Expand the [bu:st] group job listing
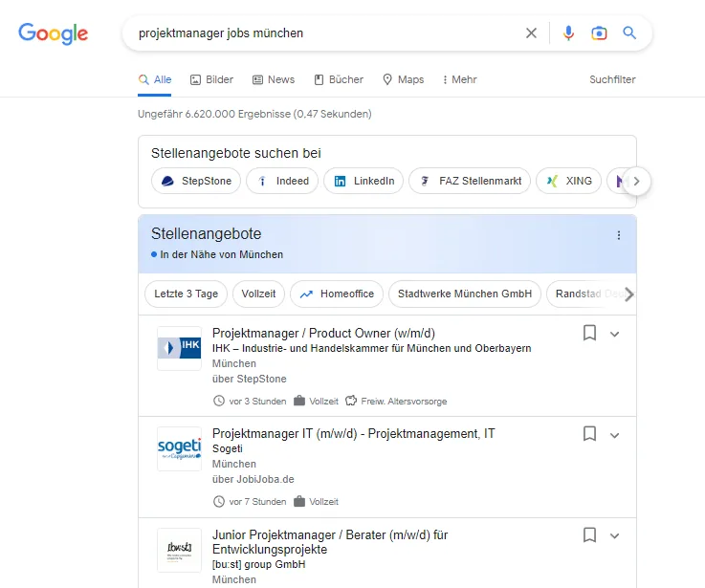 [615, 535]
